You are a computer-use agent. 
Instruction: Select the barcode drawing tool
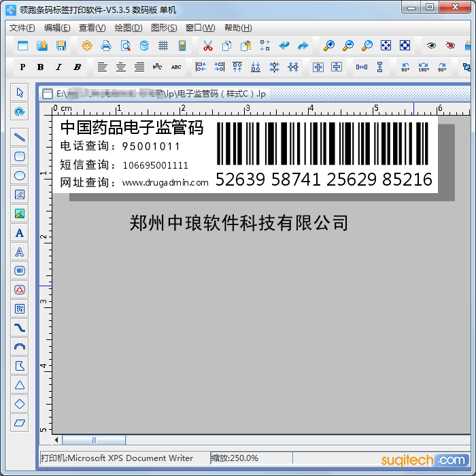(x=20, y=271)
